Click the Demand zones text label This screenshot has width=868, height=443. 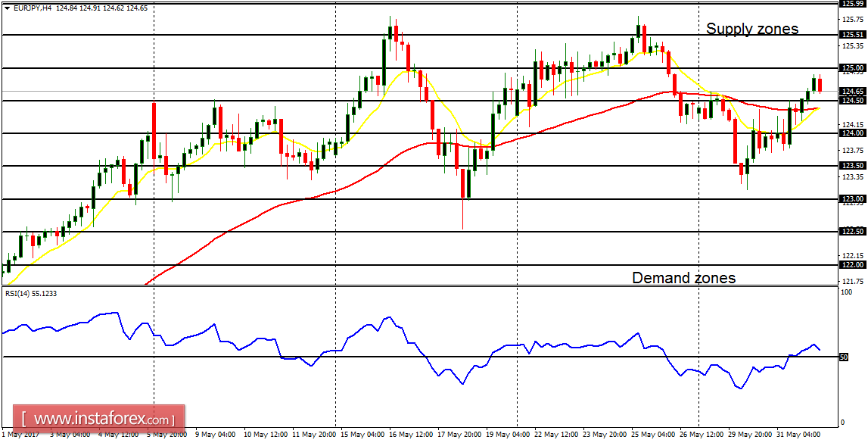(683, 278)
